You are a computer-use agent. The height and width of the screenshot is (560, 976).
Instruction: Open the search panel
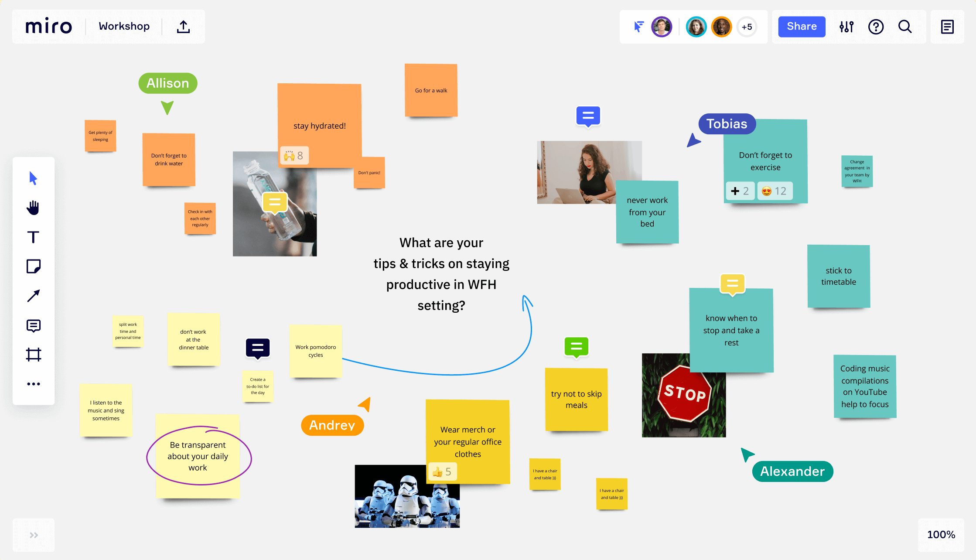[x=905, y=27]
